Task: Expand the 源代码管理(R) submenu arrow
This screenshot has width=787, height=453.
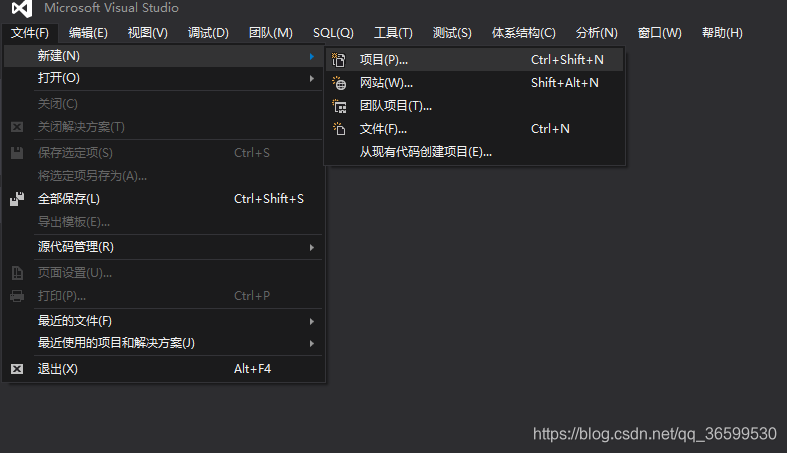Action: click(x=312, y=247)
